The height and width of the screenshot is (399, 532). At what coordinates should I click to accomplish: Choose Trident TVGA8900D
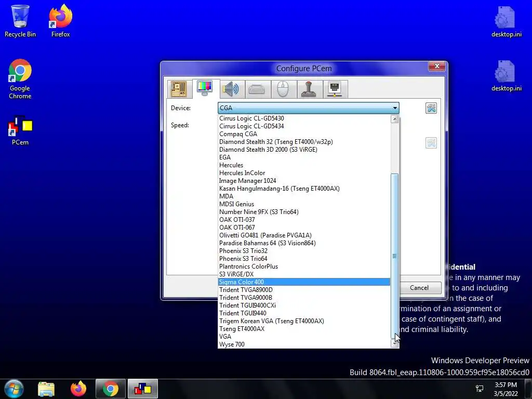[x=304, y=290]
